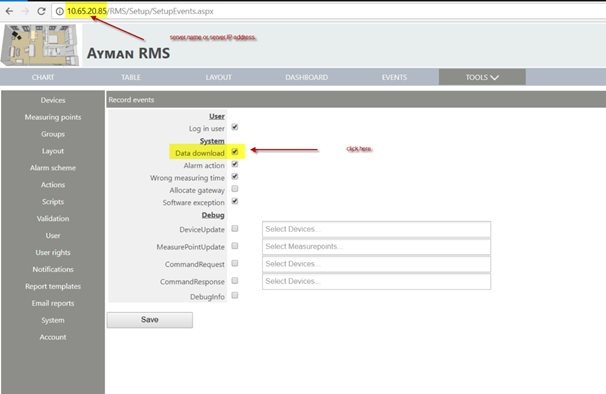Open the EVENTS tab

394,77
